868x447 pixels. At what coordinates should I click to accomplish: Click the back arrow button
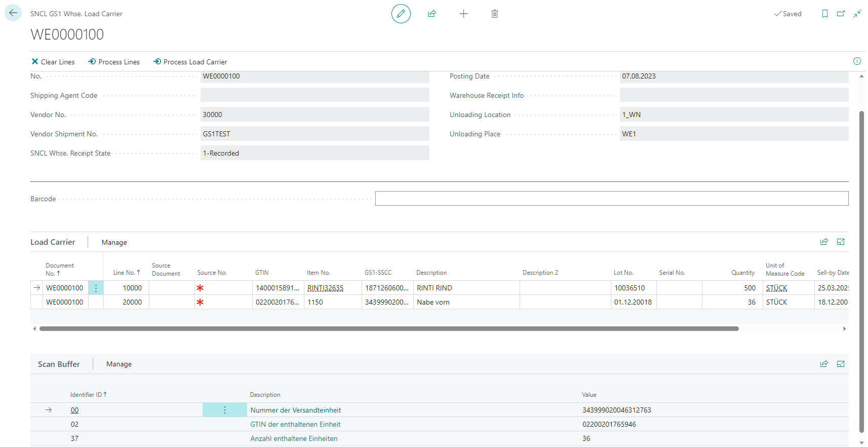coord(13,13)
